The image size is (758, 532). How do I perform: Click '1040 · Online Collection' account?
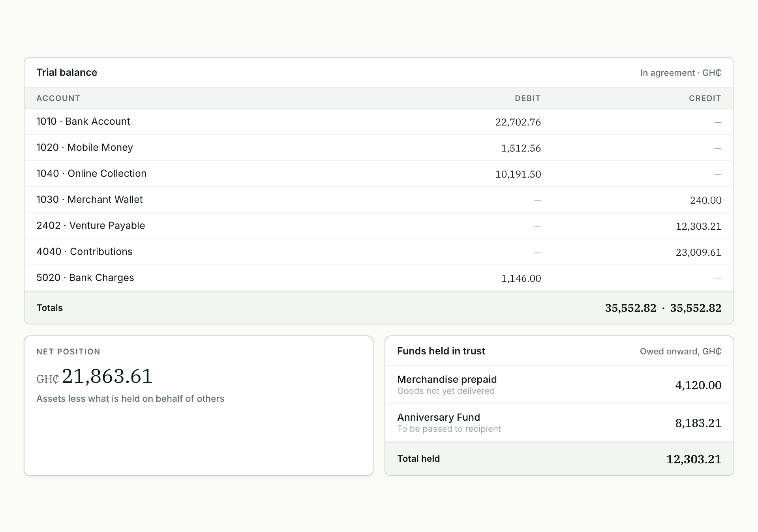click(x=91, y=174)
